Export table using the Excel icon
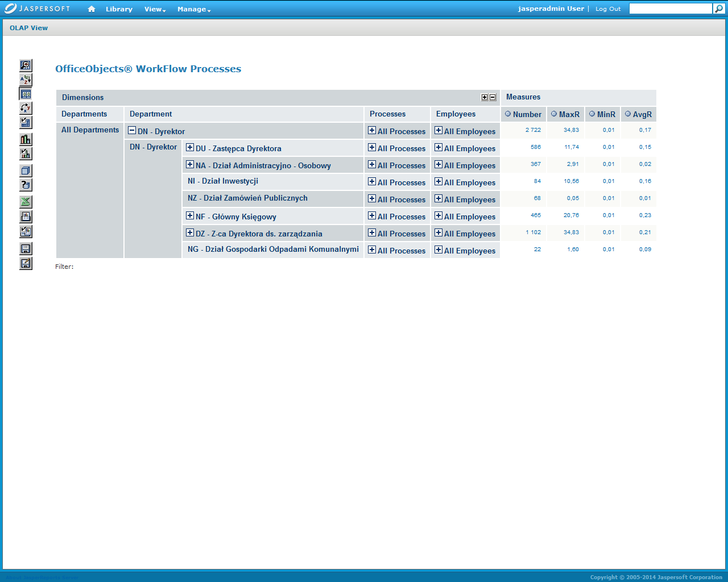 click(26, 202)
